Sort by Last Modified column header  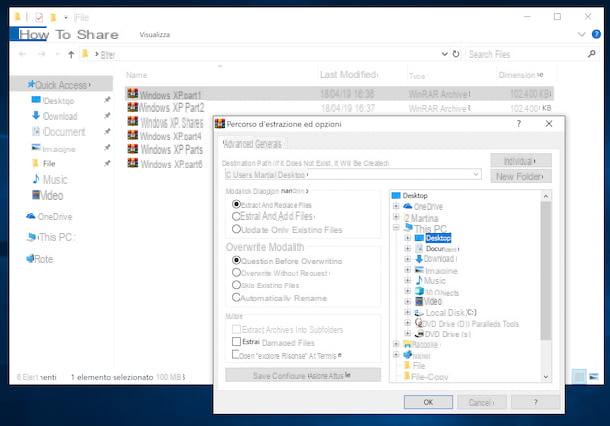pos(349,74)
